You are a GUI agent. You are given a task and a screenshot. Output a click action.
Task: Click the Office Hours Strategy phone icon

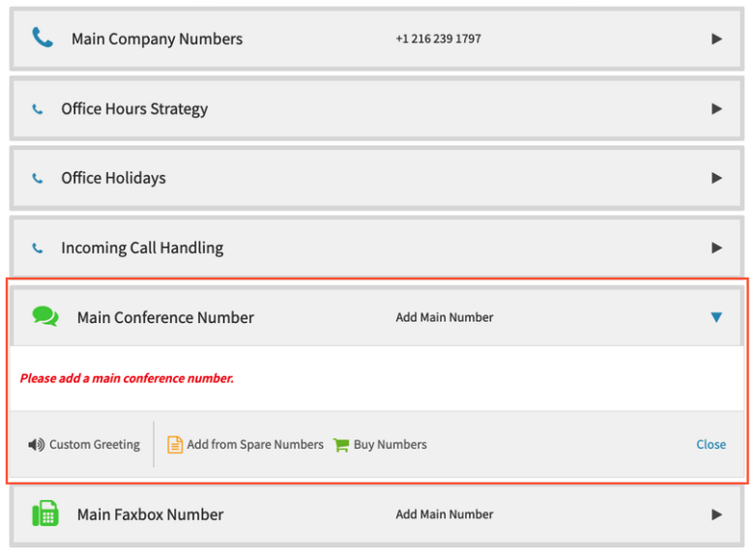tap(37, 109)
